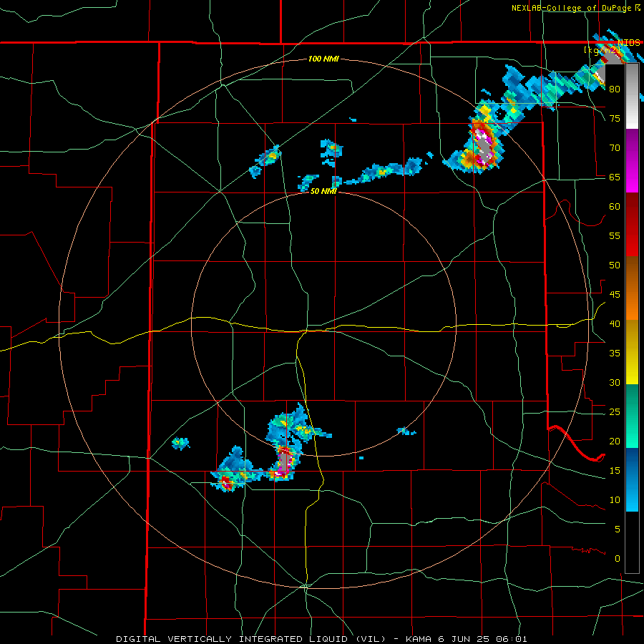Select the scale value 75

click(x=615, y=118)
